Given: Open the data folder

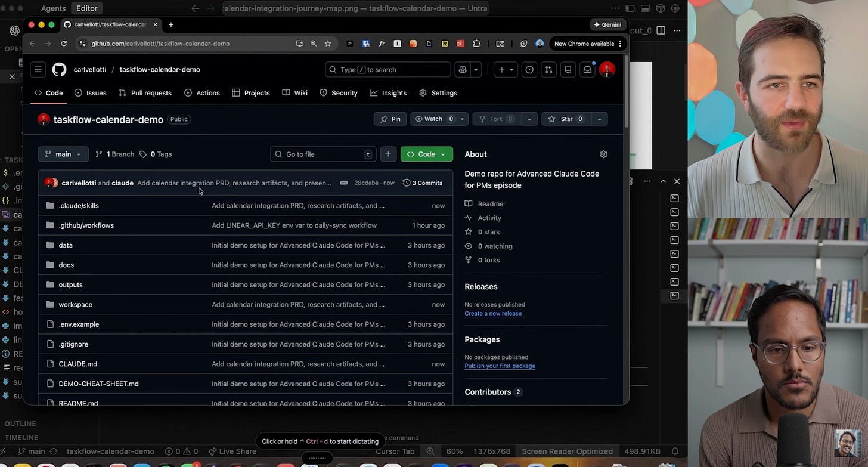Looking at the screenshot, I should tap(66, 245).
